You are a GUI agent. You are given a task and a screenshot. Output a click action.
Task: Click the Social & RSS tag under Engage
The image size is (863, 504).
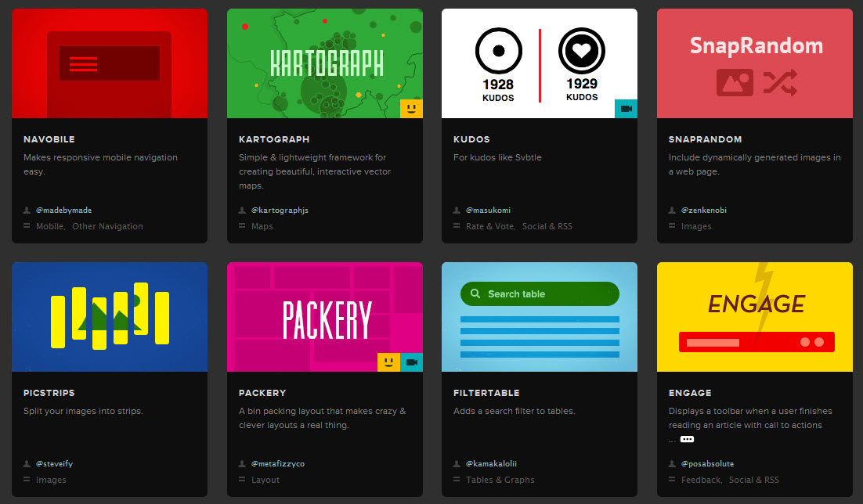pyautogui.click(x=753, y=480)
